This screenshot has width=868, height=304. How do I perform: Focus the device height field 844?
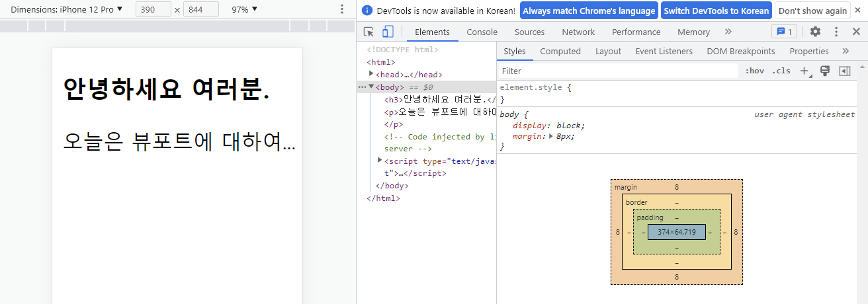(201, 9)
